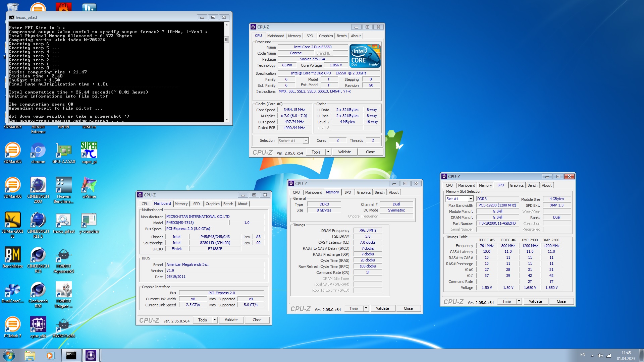Open the PCMark 7 desktop shortcut
Image resolution: width=644 pixels, height=362 pixels.
(x=12, y=327)
